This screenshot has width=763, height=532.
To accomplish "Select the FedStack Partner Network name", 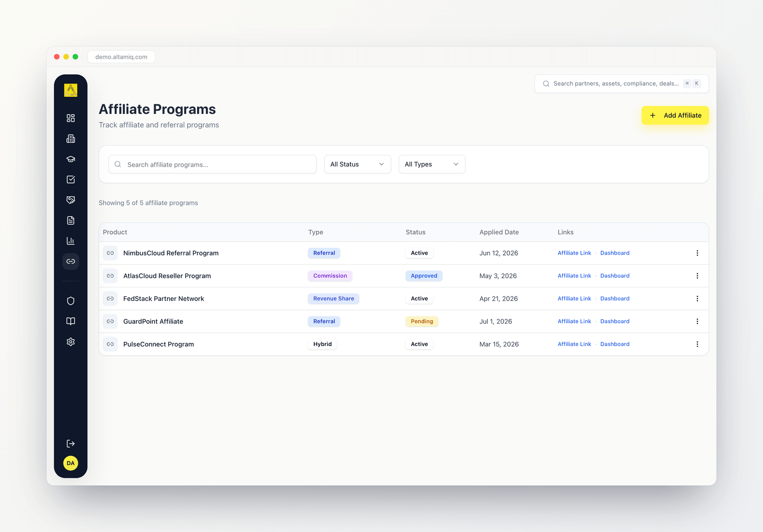I will point(164,299).
